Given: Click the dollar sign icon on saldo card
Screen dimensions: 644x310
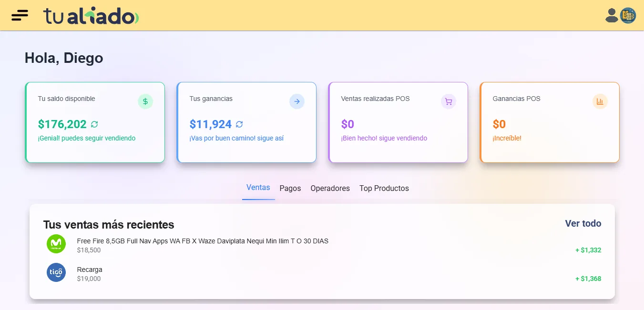Looking at the screenshot, I should pyautogui.click(x=145, y=101).
